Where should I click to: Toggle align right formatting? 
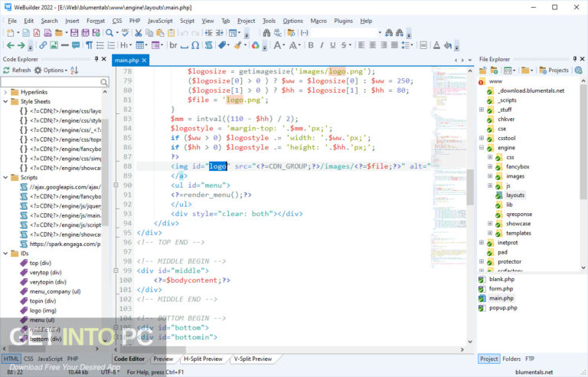[384, 45]
